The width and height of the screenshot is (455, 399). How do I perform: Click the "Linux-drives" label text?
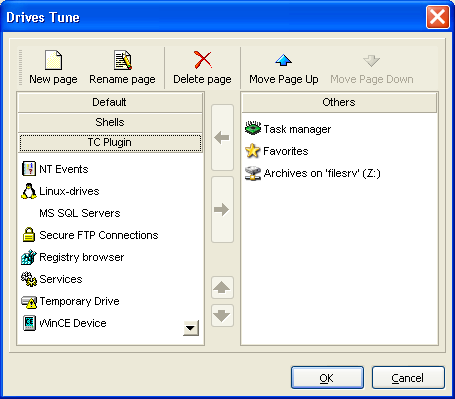pyautogui.click(x=69, y=191)
